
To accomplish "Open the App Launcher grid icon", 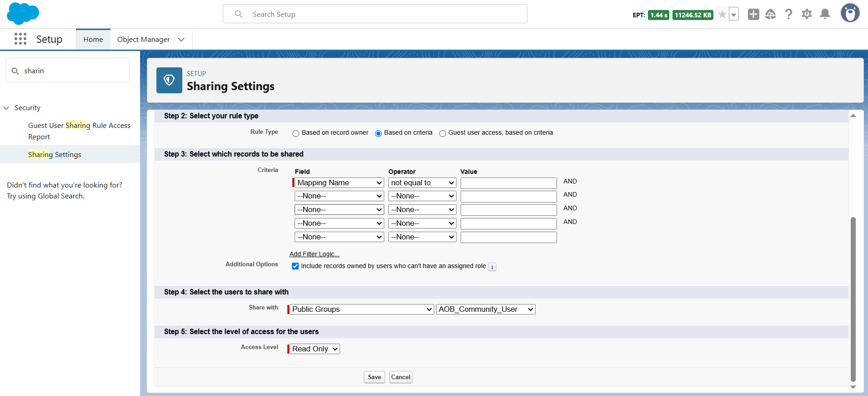I will click(x=20, y=39).
